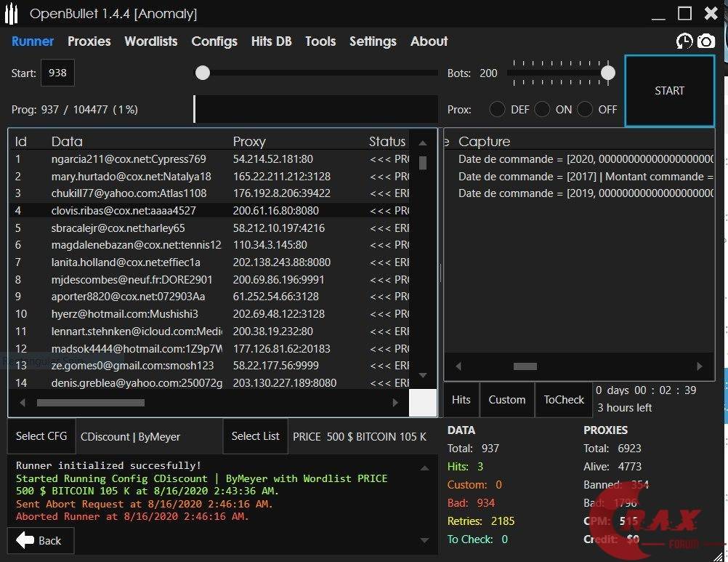This screenshot has width=728, height=562.
Task: Click the Start number input field
Action: 57,73
